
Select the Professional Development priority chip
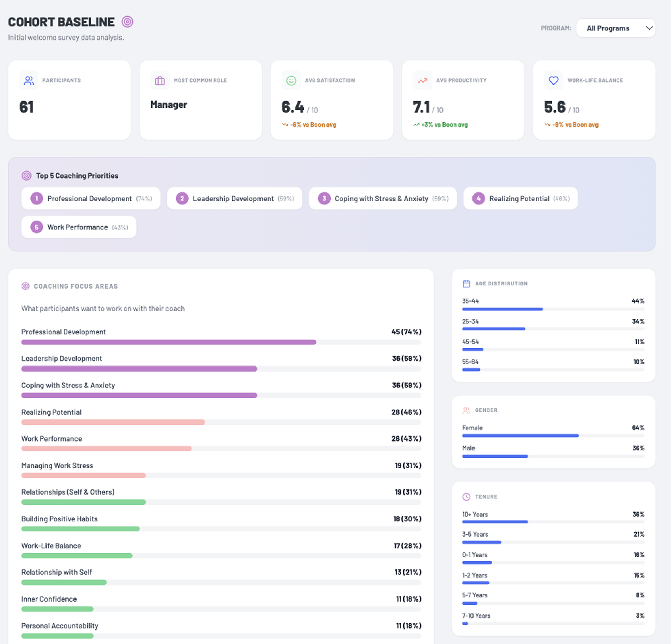pyautogui.click(x=91, y=198)
